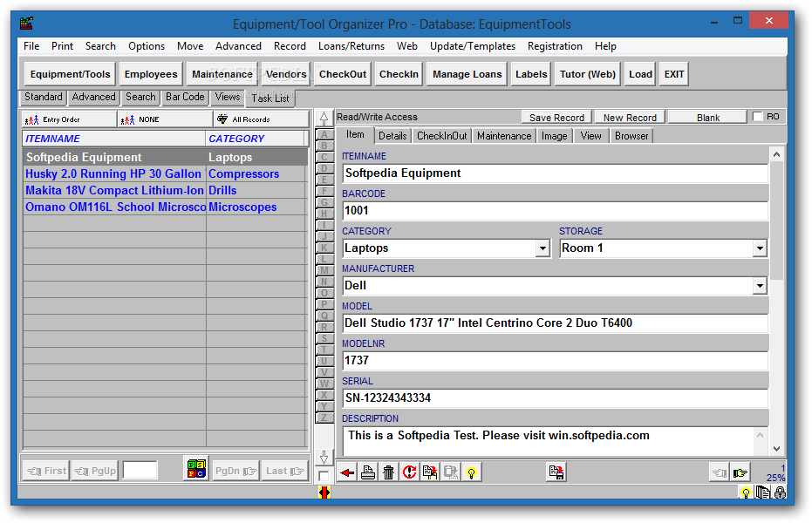812x523 pixels.
Task: Click the NONE sort option icon
Action: [x=127, y=120]
